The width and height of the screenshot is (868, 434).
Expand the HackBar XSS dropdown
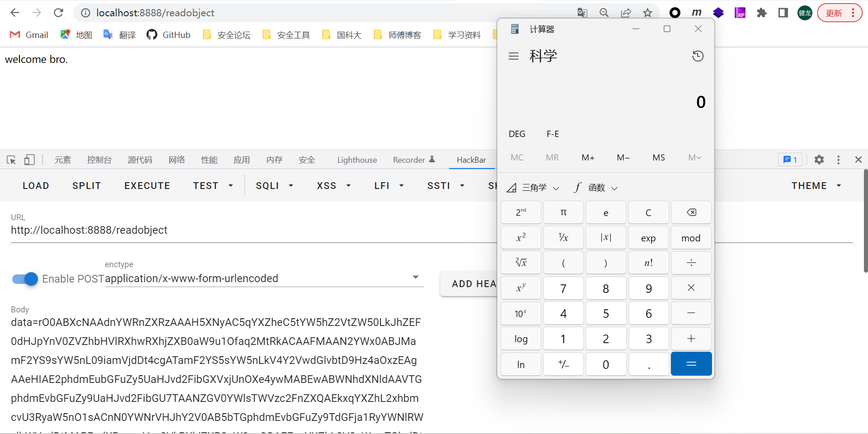pos(334,186)
